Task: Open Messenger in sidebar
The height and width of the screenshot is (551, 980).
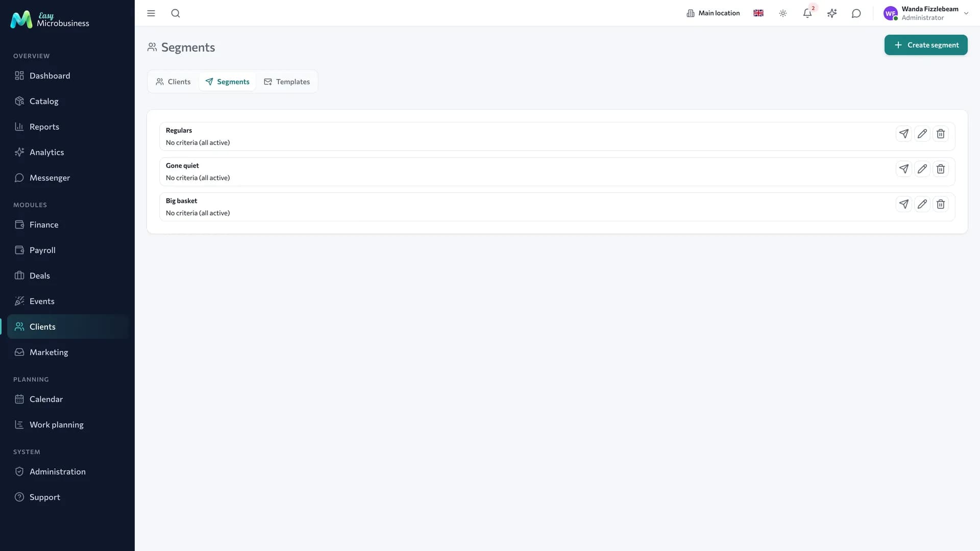Action: [67, 178]
